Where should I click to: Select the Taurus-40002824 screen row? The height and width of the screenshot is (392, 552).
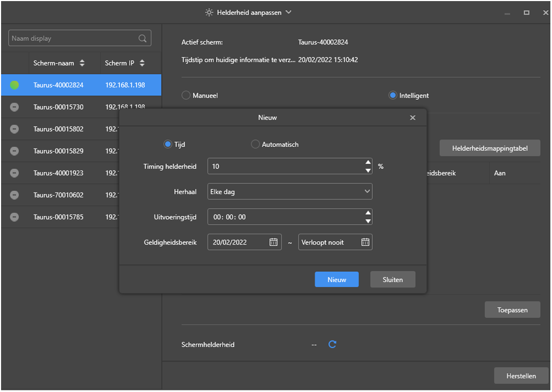tap(82, 85)
